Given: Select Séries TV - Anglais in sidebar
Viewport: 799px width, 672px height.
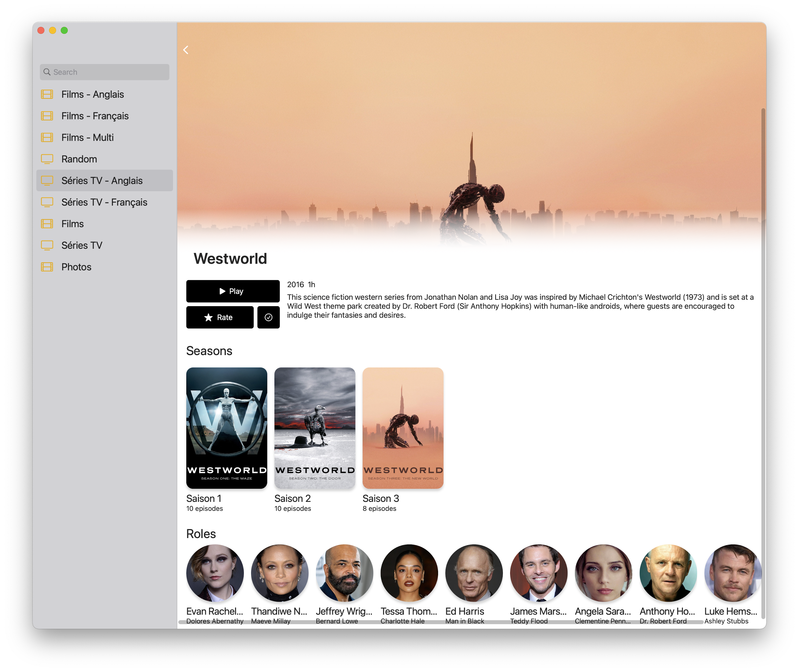Looking at the screenshot, I should coord(102,181).
